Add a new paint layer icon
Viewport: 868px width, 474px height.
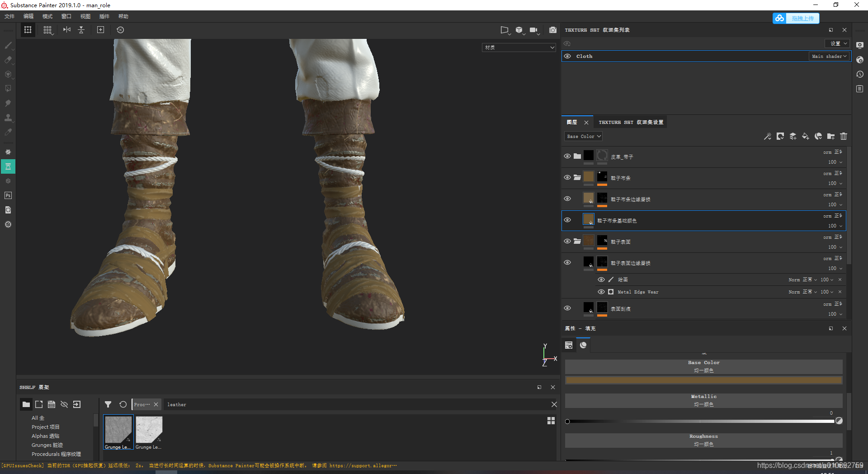793,136
